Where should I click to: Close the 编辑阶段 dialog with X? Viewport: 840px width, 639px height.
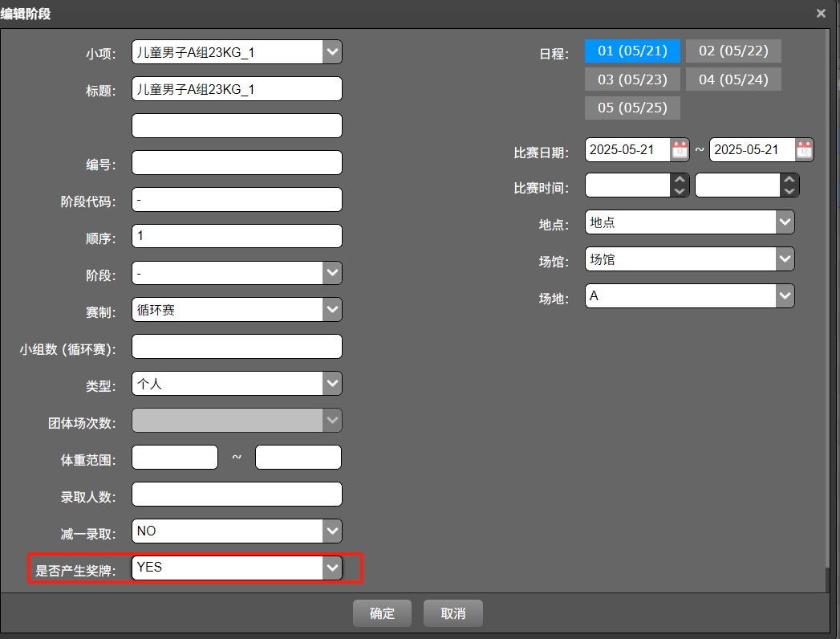click(x=821, y=14)
